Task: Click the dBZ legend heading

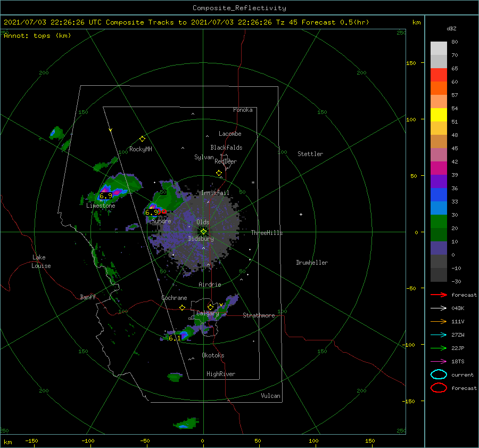Action: coord(451,28)
